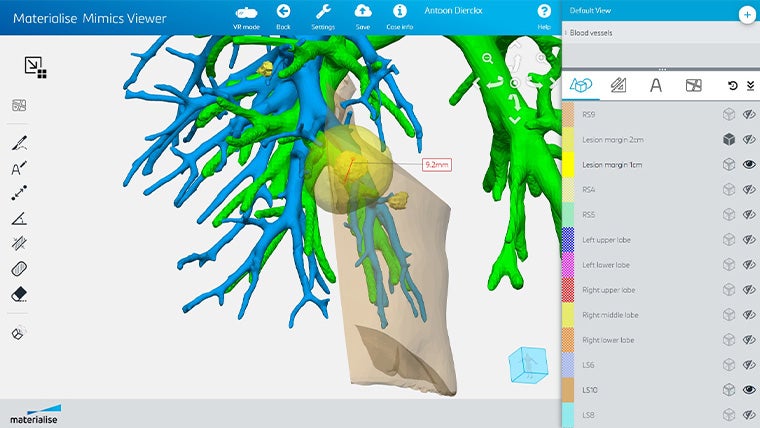Click the downward chevron of navigation widget

(x=515, y=120)
